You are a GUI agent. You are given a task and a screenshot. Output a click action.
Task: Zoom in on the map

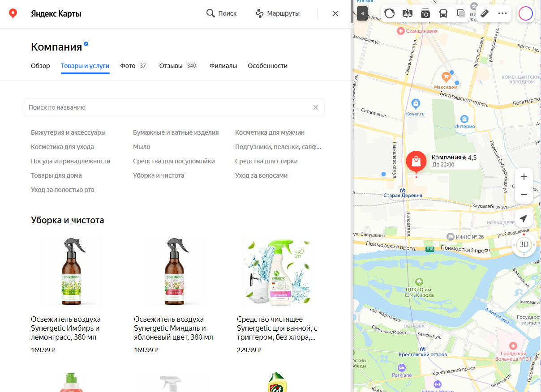click(524, 177)
